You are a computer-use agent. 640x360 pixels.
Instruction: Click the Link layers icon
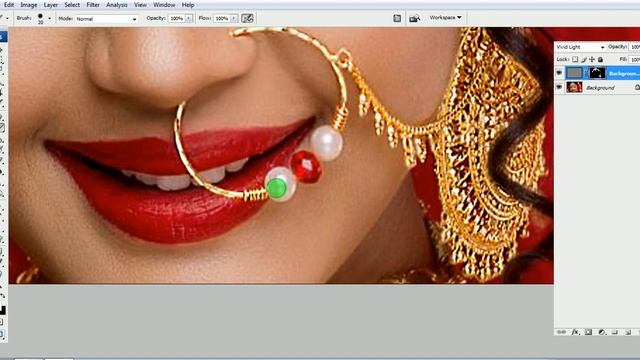562,332
